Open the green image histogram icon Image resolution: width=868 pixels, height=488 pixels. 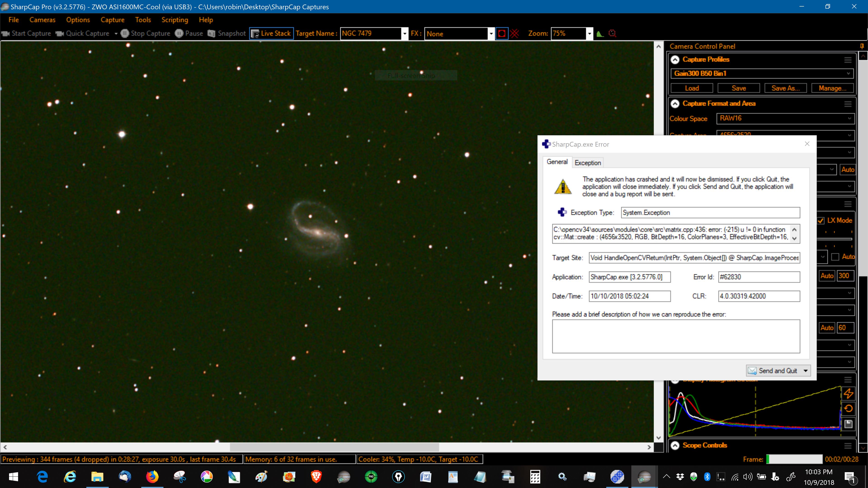coord(600,34)
